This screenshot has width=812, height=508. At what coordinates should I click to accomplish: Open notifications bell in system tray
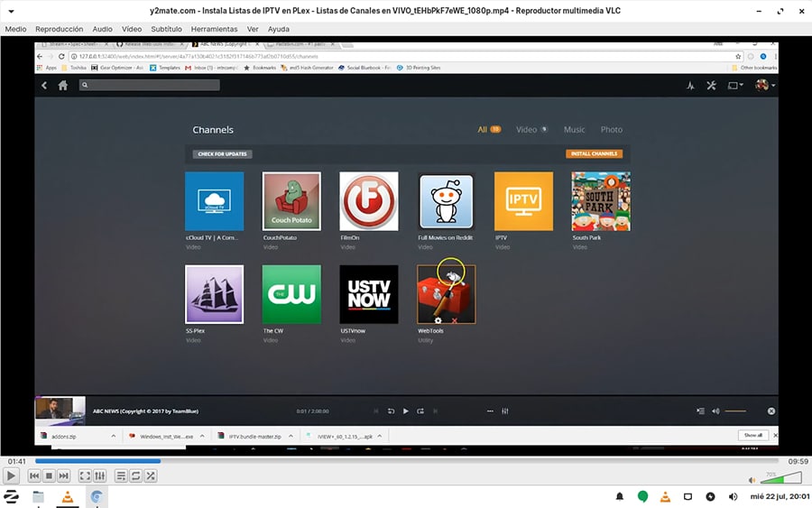click(619, 496)
